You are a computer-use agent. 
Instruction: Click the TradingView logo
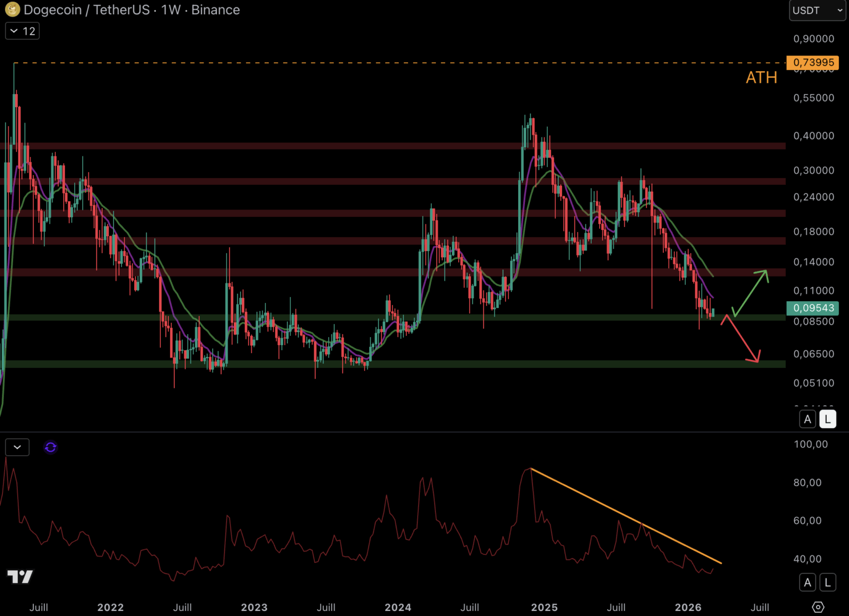pyautogui.click(x=20, y=577)
